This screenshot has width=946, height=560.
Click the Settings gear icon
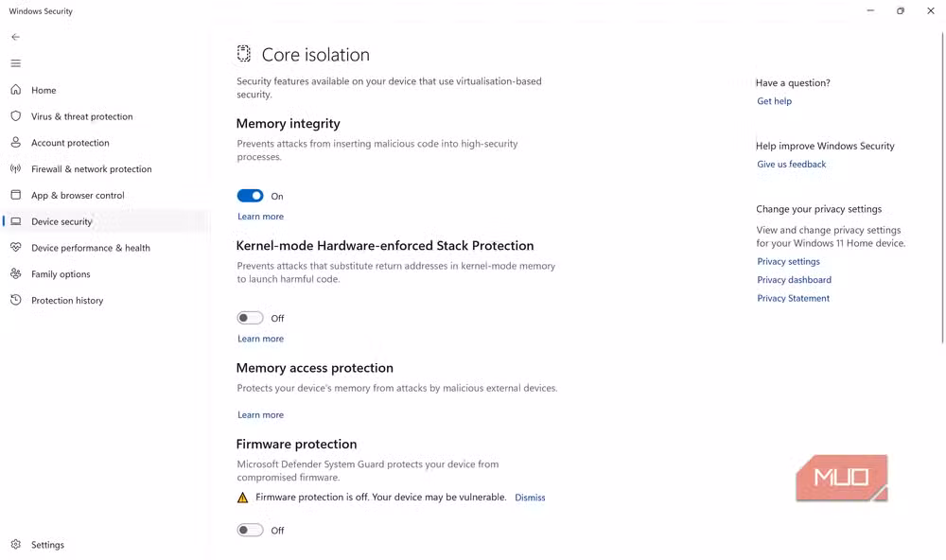tap(16, 544)
